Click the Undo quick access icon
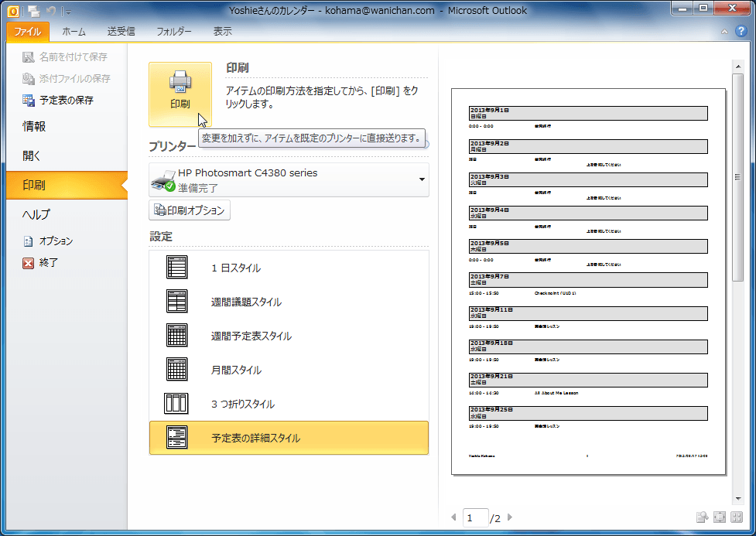Viewport: 756px width, 536px height. click(x=51, y=11)
